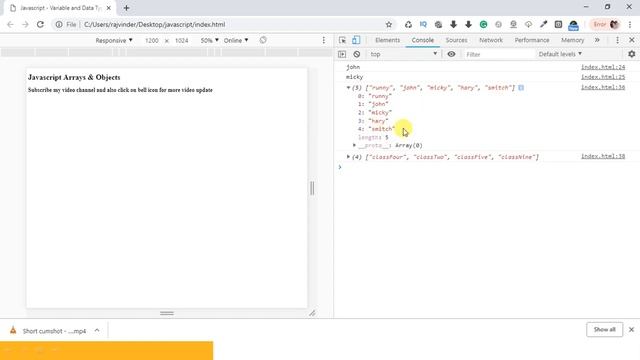Click the "length: 5" property

pos(373,137)
